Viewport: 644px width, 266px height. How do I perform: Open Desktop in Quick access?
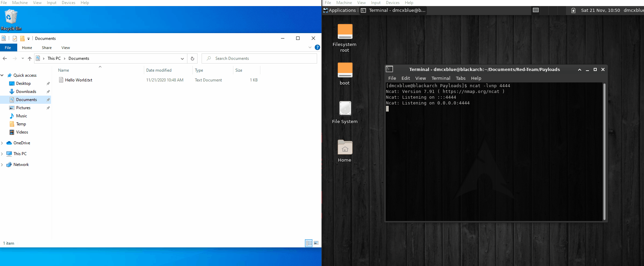tap(23, 83)
